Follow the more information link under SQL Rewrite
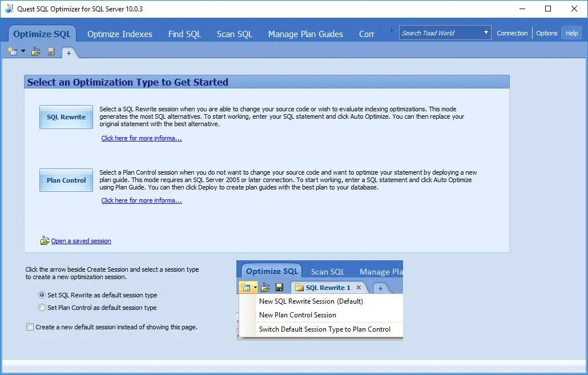Screen dimensions: 588x375 (x=142, y=138)
